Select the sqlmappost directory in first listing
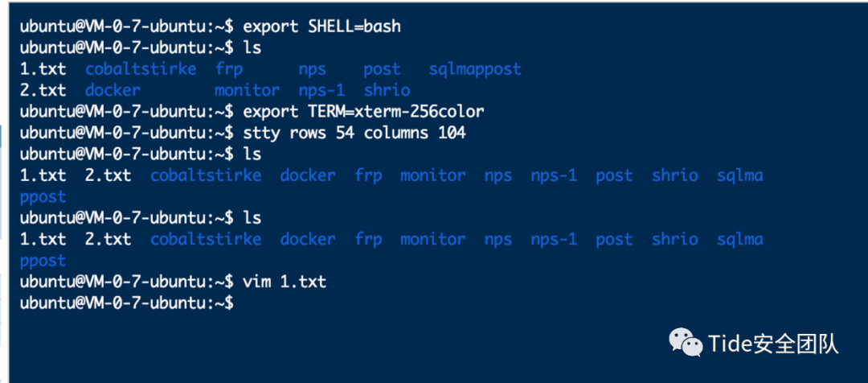868x383 pixels. point(475,70)
